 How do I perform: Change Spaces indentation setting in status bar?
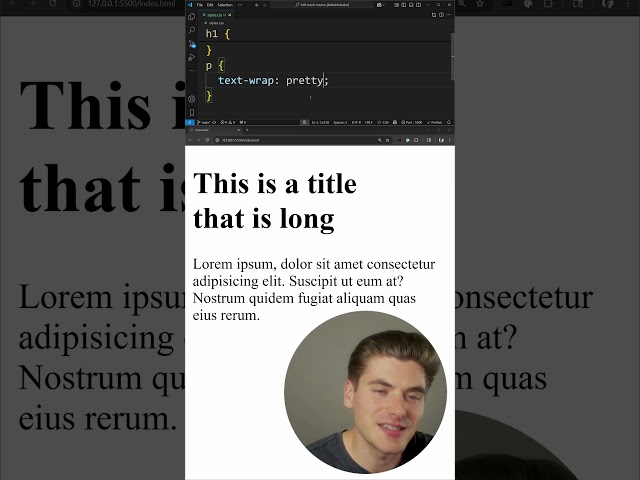[x=340, y=122]
